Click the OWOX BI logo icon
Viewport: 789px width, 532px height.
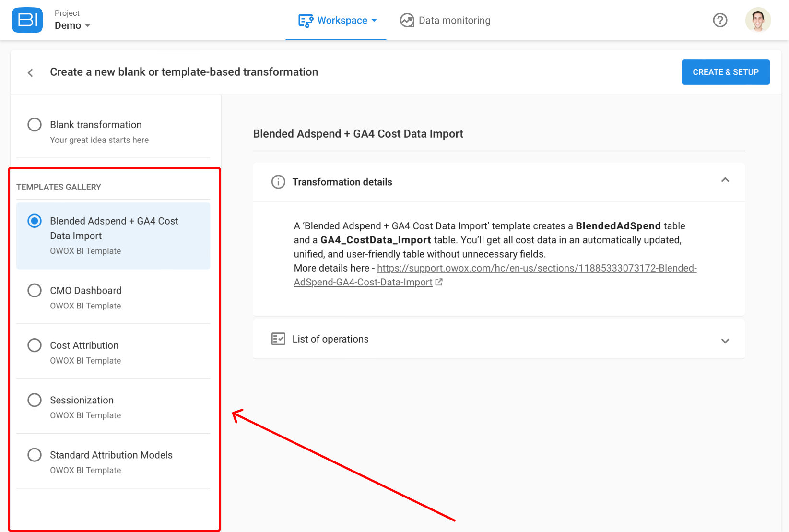tap(27, 20)
